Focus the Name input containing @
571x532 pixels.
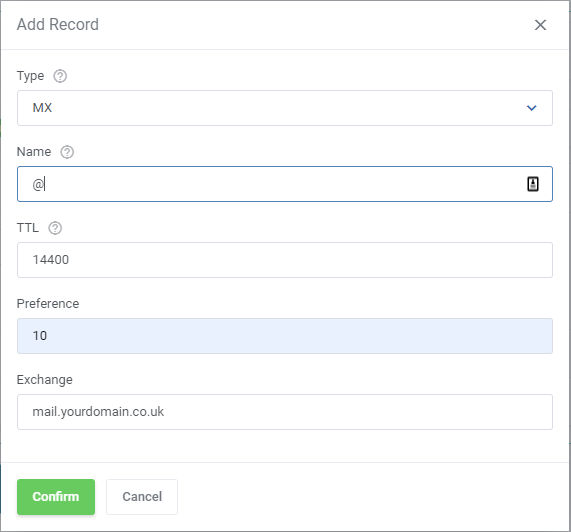pos(285,184)
